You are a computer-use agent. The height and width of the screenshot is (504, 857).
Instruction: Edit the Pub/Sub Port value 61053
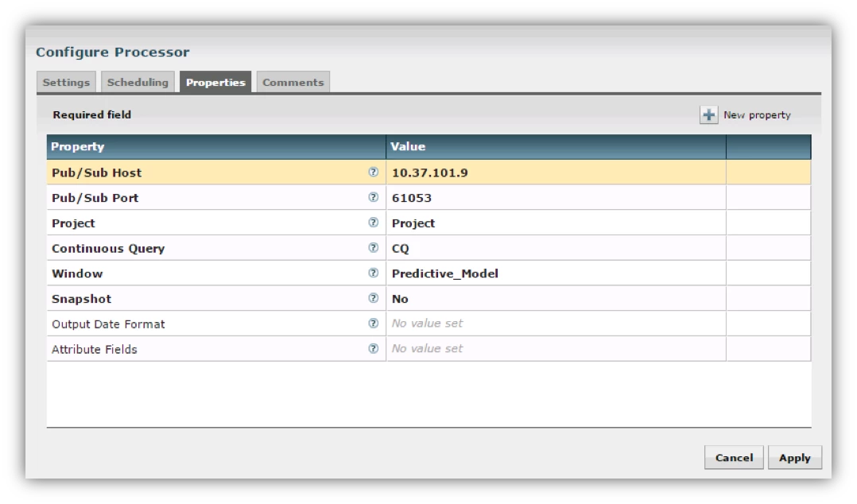pos(556,197)
